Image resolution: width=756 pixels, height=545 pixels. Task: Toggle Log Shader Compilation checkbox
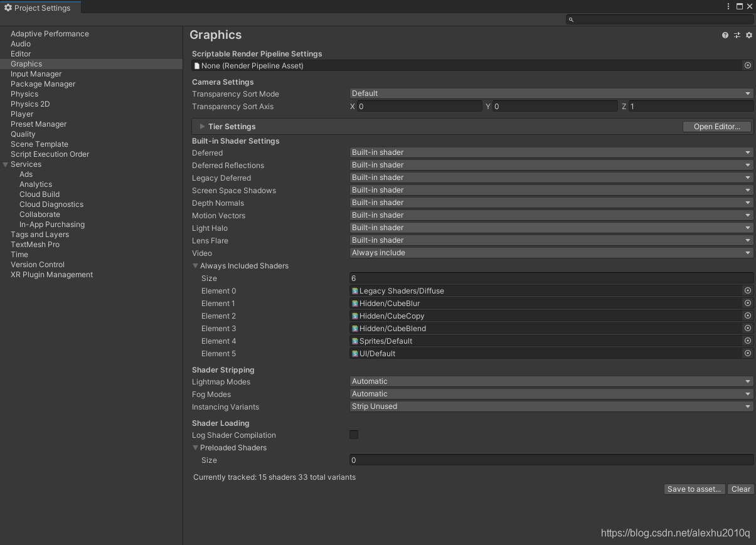354,435
